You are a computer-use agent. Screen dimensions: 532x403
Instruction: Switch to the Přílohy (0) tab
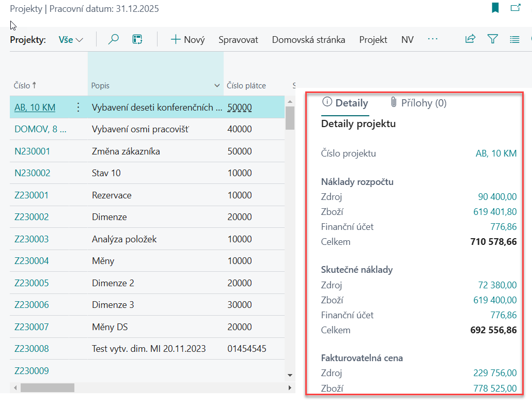click(418, 103)
